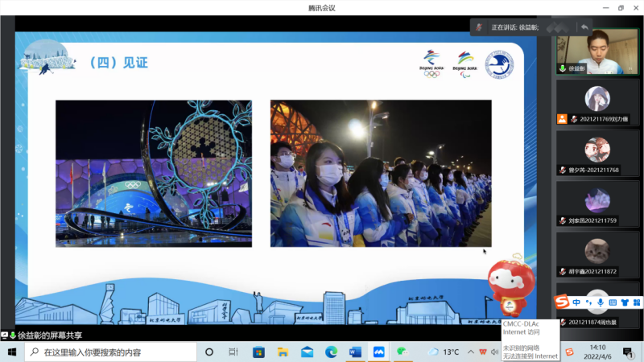644x362 pixels.
Task: Click the Water Cube photo on slide
Action: click(154, 174)
